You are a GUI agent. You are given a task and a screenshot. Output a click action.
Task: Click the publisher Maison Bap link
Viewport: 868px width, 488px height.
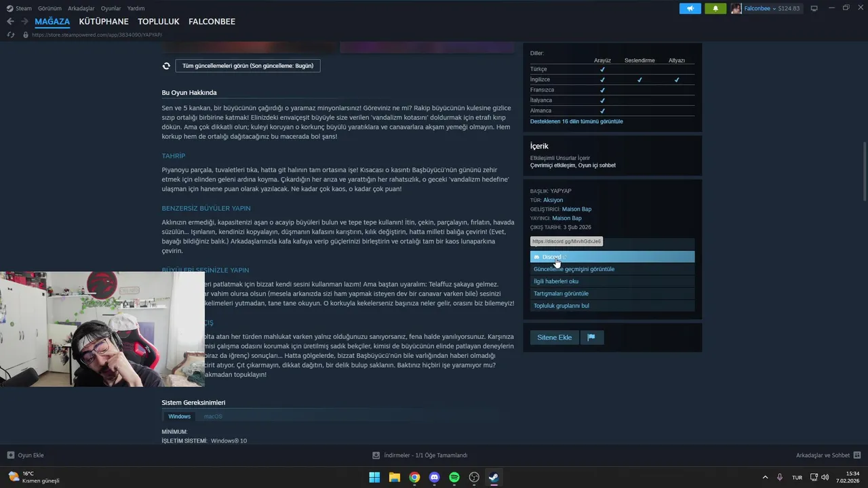click(567, 218)
